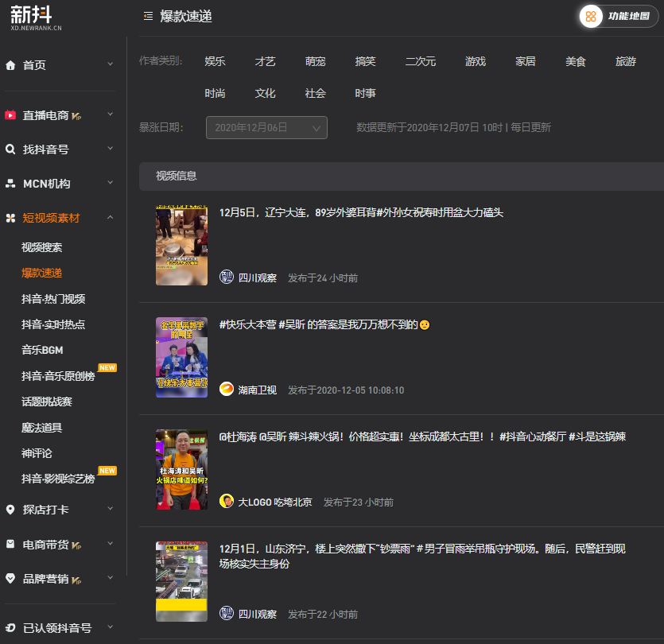Click the MCN机构 organization icon

click(x=10, y=184)
